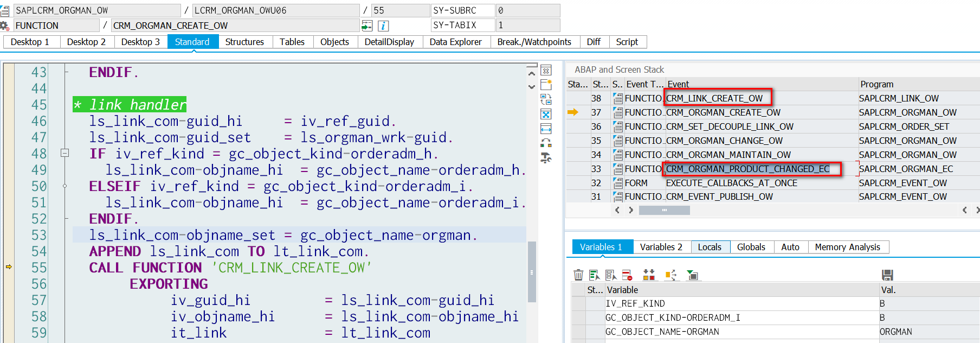Viewport: 980px width, 343px height.
Task: Click the new tool icon with star
Action: point(546,85)
